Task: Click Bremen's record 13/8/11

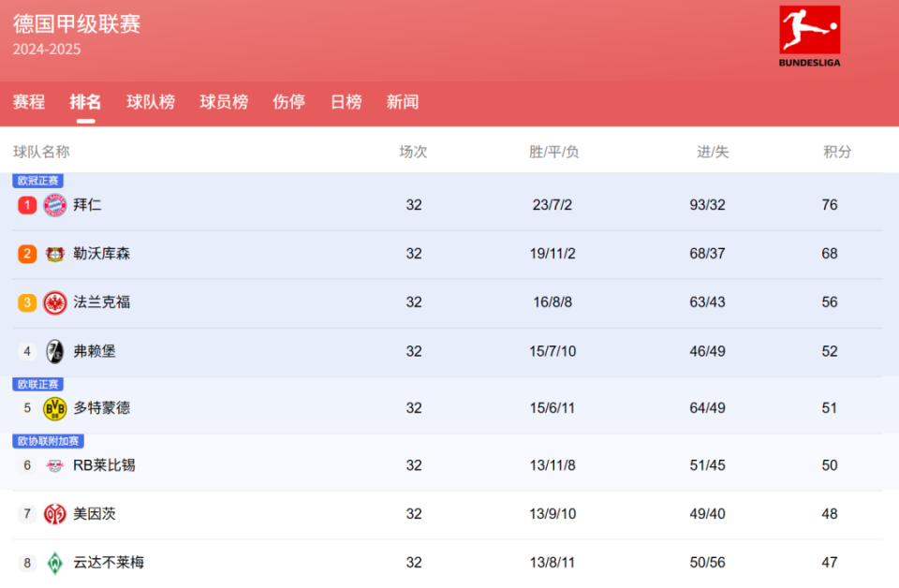Action: (553, 563)
